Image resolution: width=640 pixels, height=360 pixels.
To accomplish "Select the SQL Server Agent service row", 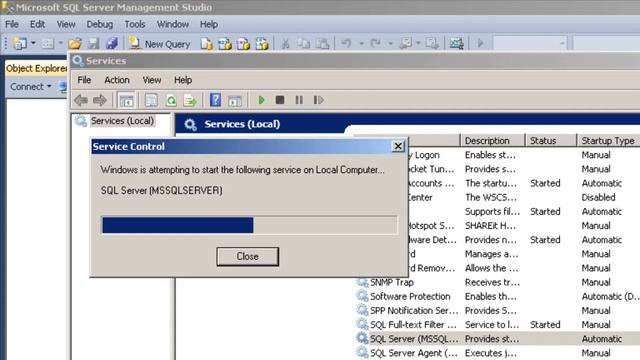I will (x=498, y=353).
